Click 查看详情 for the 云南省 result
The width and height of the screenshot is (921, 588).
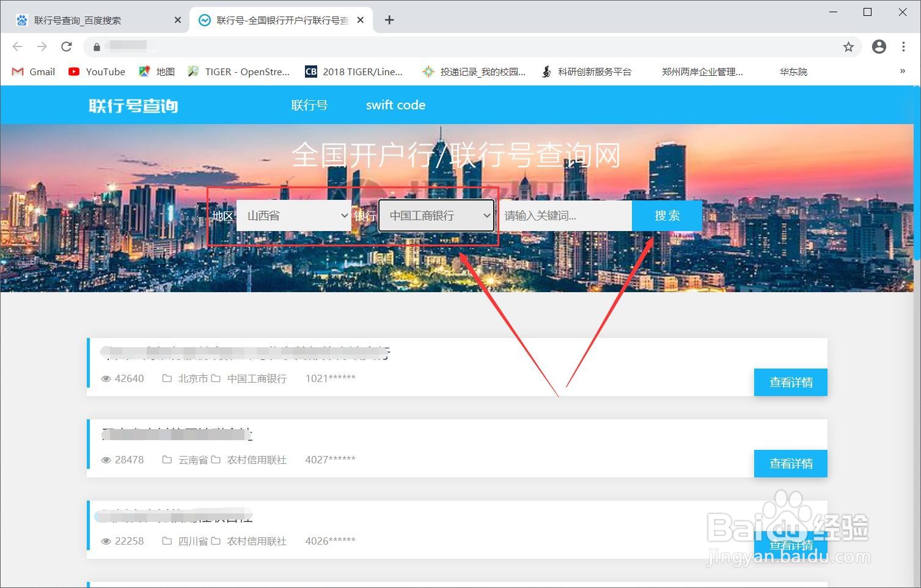[790, 463]
